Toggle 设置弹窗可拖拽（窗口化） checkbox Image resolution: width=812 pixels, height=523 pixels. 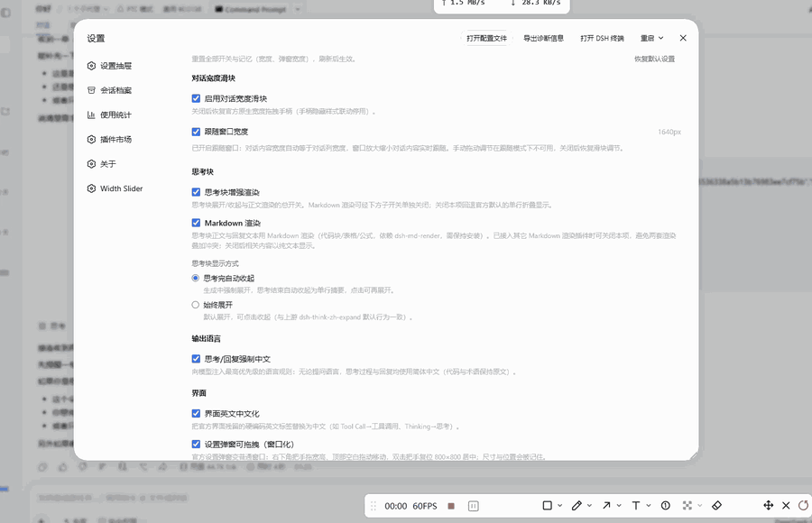tap(196, 445)
